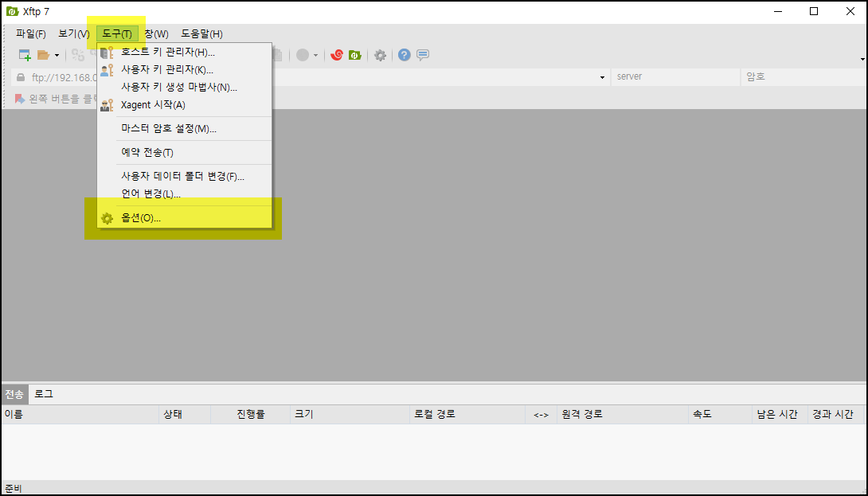This screenshot has width=868, height=496.
Task: Click the green Xftp toolbar icon
Action: [355, 55]
